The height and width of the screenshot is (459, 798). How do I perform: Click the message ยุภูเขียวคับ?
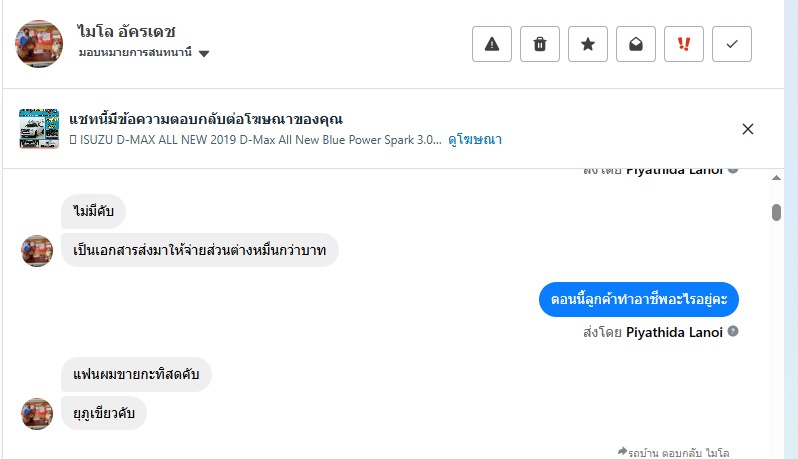(x=104, y=413)
